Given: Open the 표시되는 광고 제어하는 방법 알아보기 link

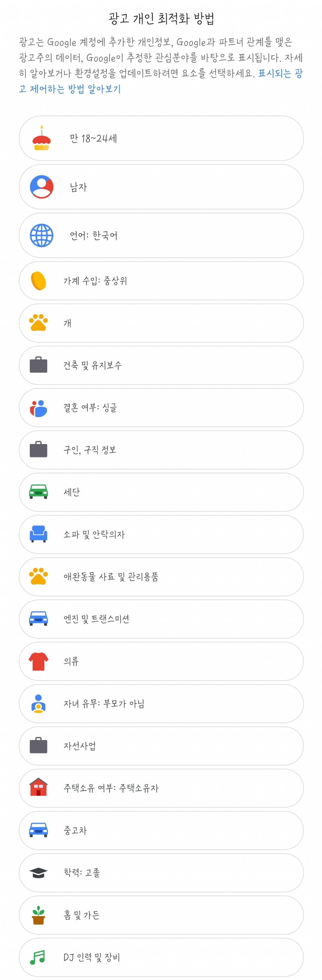Looking at the screenshot, I should coord(161,81).
